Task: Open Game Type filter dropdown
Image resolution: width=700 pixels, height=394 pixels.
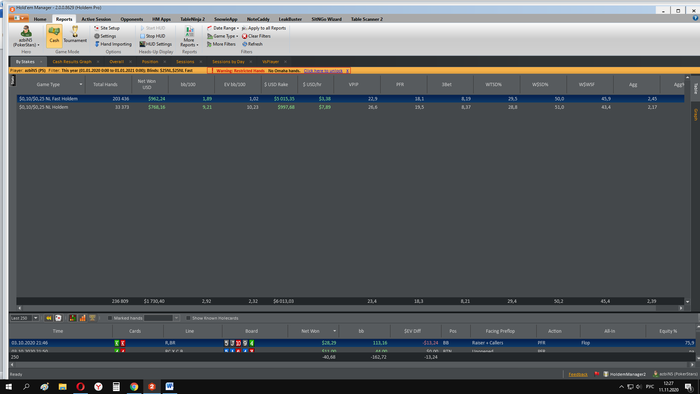Action: 222,36
